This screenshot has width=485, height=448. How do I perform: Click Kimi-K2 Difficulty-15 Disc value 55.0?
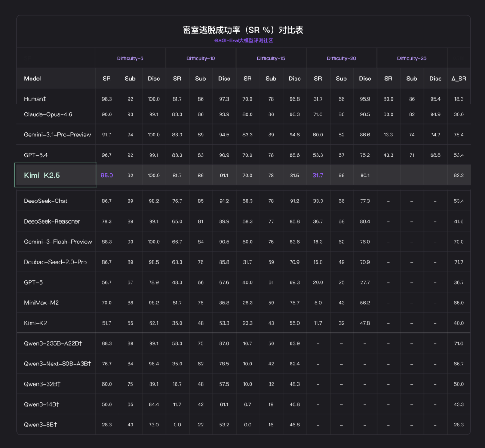(295, 323)
